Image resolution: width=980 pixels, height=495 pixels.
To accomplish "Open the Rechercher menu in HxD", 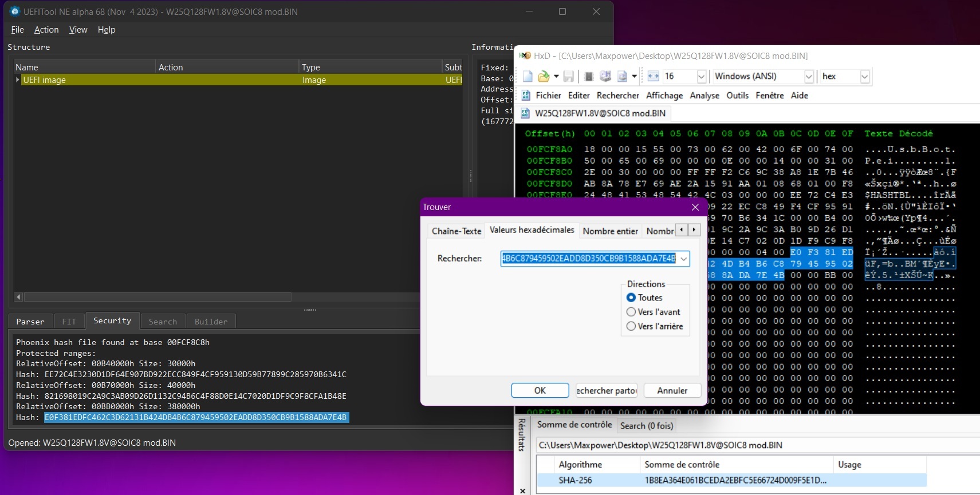I will click(617, 96).
